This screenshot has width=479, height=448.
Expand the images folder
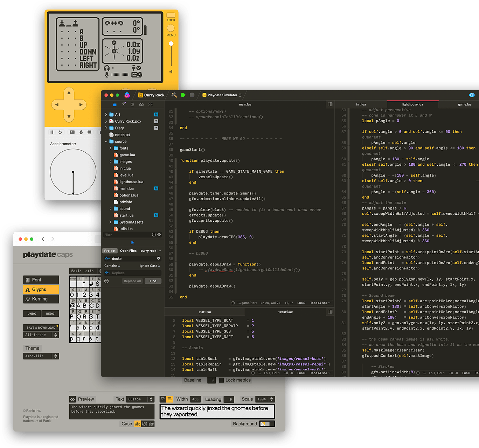tap(111, 161)
